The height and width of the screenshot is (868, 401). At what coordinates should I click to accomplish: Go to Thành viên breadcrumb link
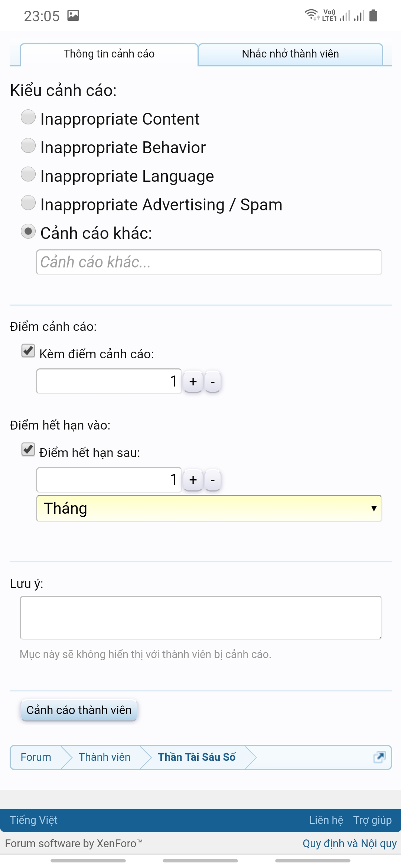click(x=104, y=757)
